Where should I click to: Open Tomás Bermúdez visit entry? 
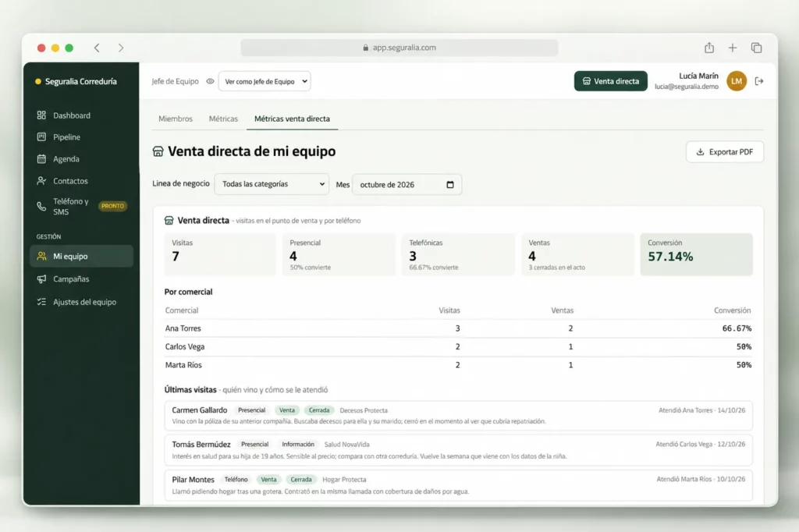[x=458, y=450]
